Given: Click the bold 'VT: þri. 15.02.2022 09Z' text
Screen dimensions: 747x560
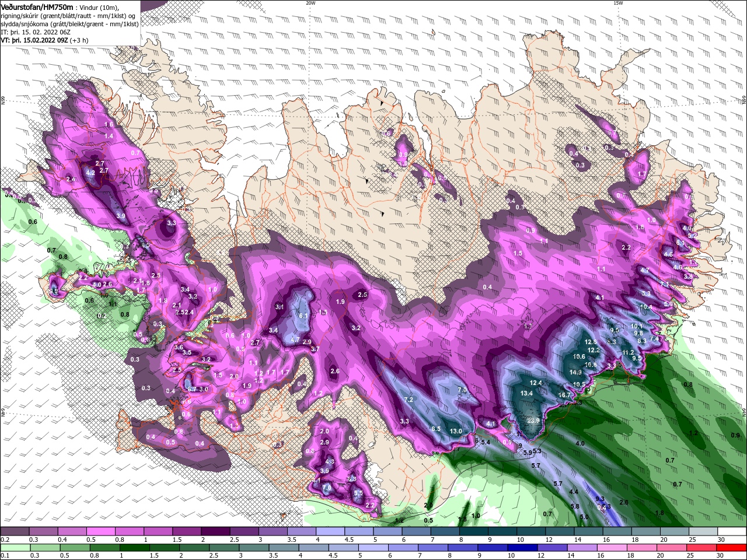Looking at the screenshot, I should click(34, 40).
